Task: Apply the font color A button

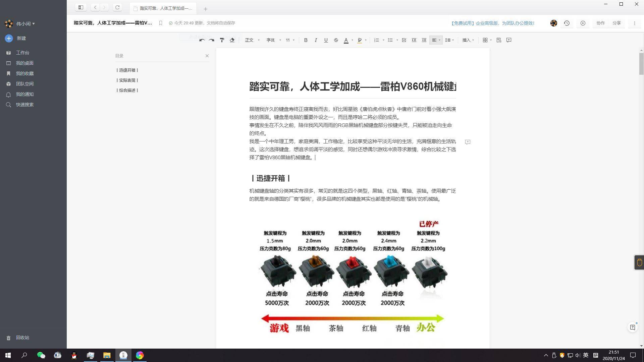Action: (346, 40)
